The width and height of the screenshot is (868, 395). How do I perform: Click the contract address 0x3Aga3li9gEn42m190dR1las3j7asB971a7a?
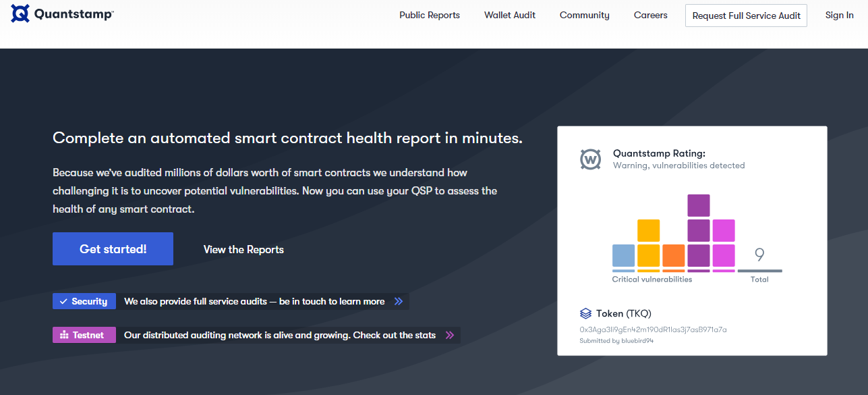[653, 330]
